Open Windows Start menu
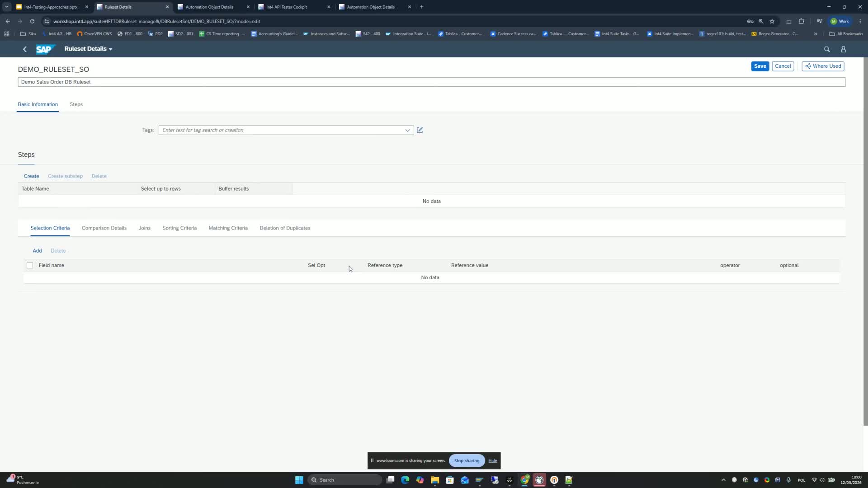Viewport: 868px width, 488px height. [299, 480]
